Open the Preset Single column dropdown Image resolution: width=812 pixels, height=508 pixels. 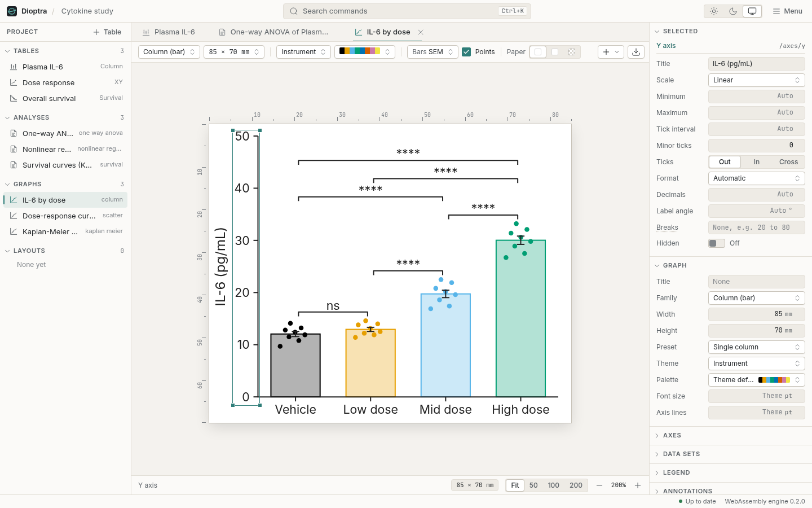[x=756, y=347]
